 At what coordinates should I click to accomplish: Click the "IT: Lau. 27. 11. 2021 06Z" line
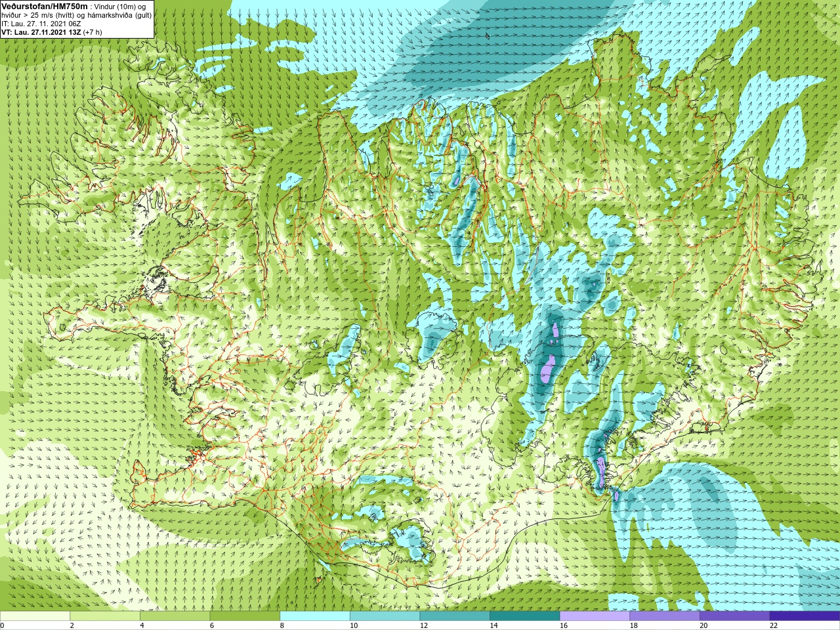pos(41,24)
